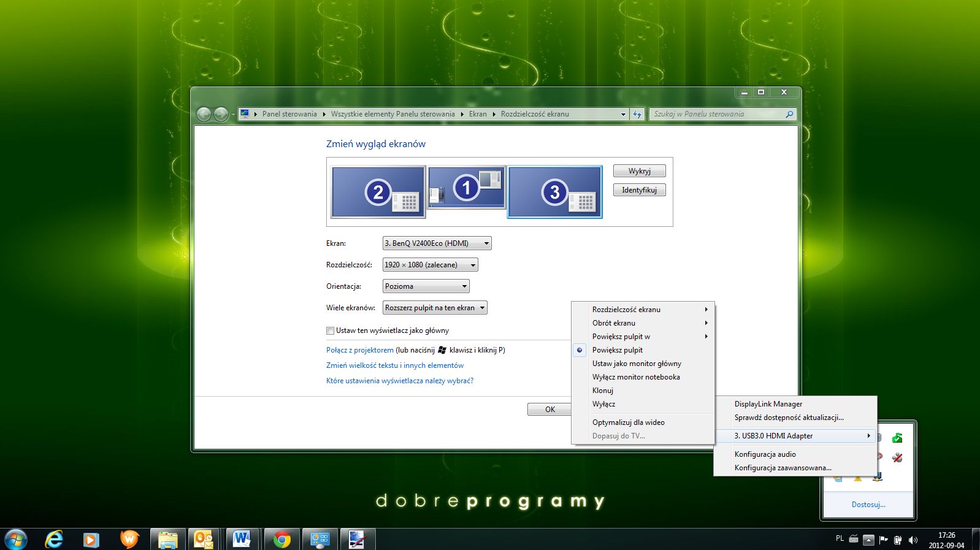Viewport: 980px width, 550px height.
Task: Confirm with the OK button
Action: point(549,410)
